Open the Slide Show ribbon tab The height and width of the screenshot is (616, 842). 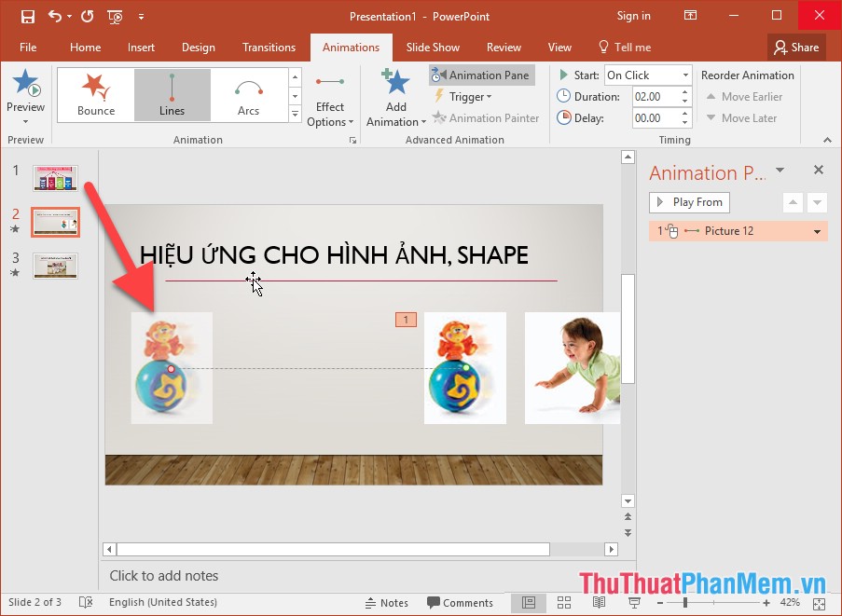433,47
